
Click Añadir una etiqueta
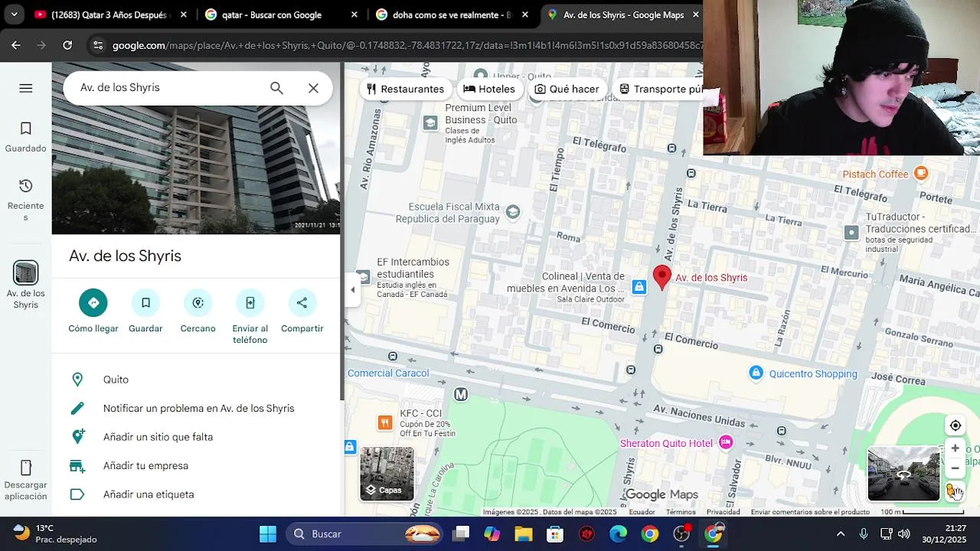tap(196, 494)
